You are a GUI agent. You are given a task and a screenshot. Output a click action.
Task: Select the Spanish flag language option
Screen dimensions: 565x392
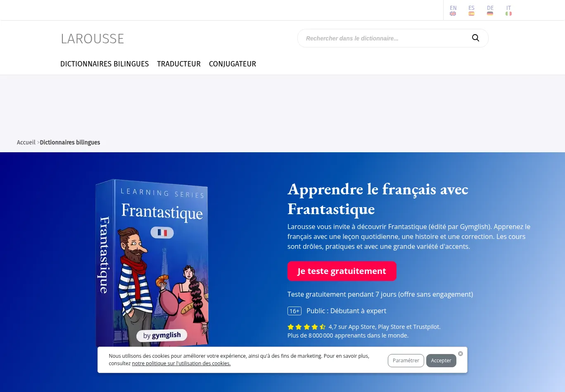(x=471, y=10)
